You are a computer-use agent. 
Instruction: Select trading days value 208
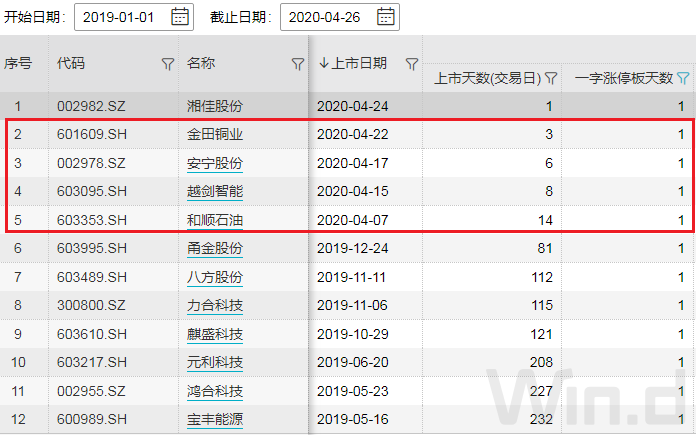click(x=542, y=362)
